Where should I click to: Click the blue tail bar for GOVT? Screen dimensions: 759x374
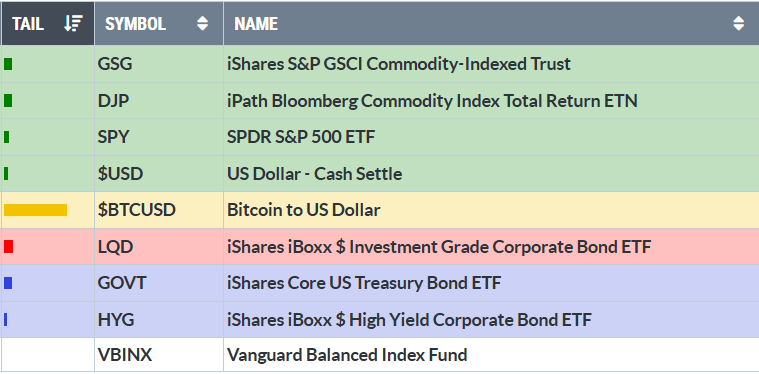point(8,283)
